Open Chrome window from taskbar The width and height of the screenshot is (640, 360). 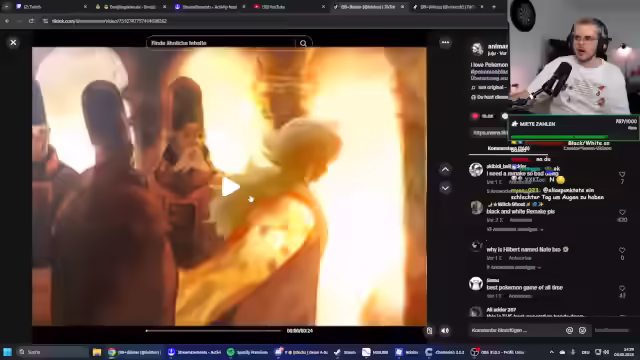135,352
